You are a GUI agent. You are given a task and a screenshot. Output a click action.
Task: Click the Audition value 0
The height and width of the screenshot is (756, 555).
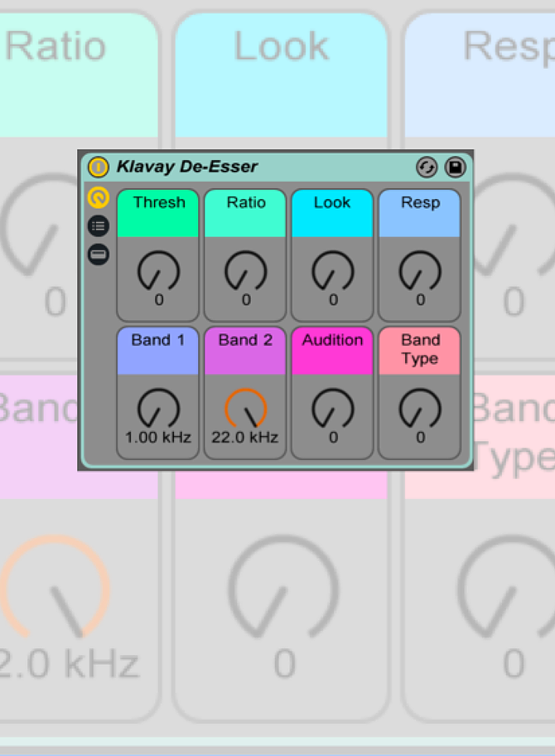[333, 438]
